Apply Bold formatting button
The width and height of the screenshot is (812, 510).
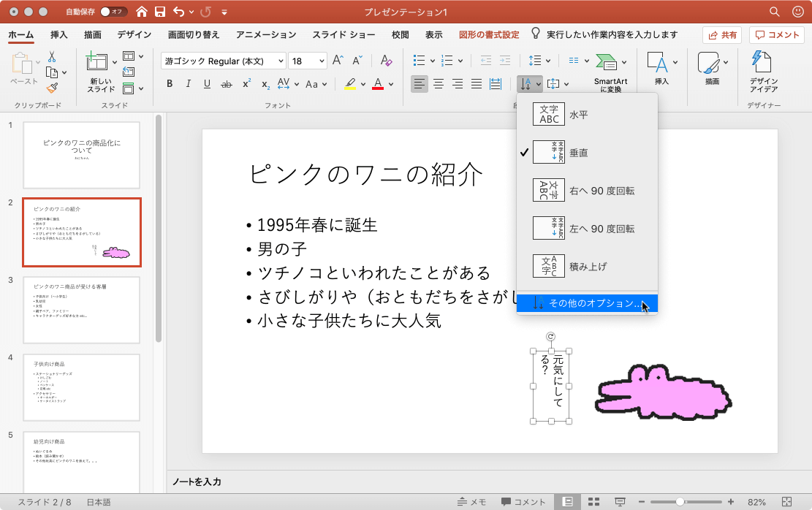pos(170,84)
